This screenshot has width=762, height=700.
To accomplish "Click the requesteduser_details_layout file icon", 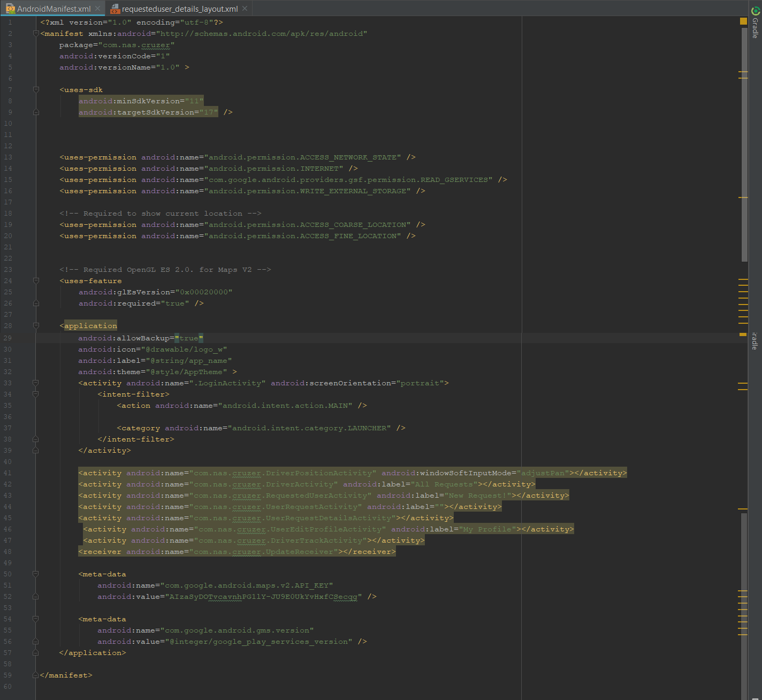I will click(115, 9).
